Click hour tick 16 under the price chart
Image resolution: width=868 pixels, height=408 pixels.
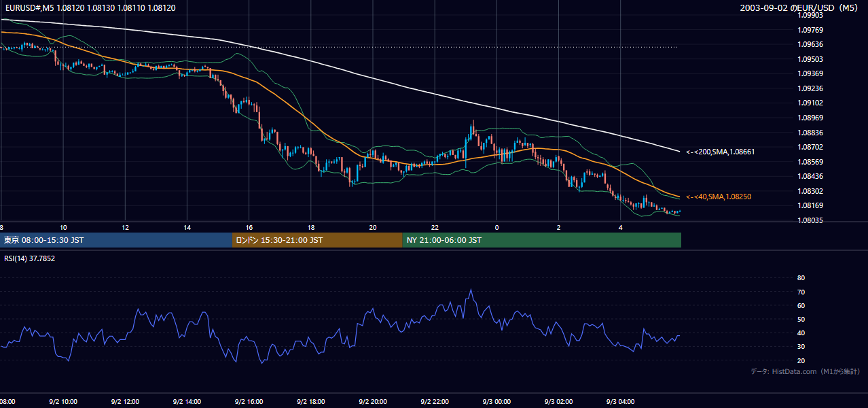[x=249, y=227]
